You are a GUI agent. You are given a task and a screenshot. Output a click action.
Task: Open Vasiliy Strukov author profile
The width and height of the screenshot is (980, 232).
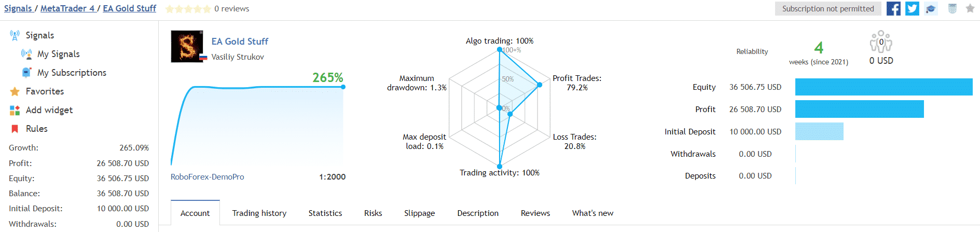pyautogui.click(x=238, y=57)
